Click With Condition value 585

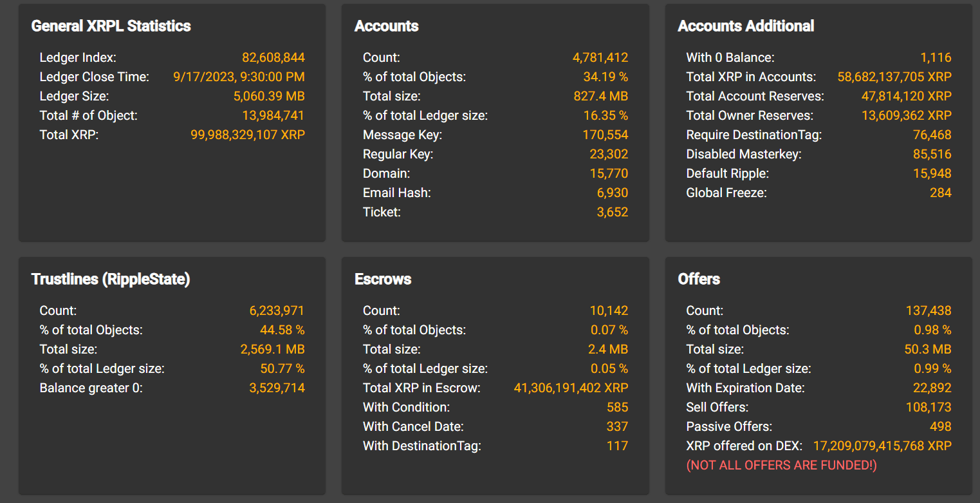pos(618,407)
